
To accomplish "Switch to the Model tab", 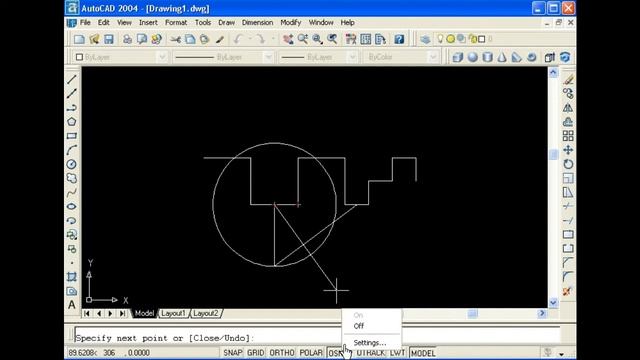I will pos(144,313).
